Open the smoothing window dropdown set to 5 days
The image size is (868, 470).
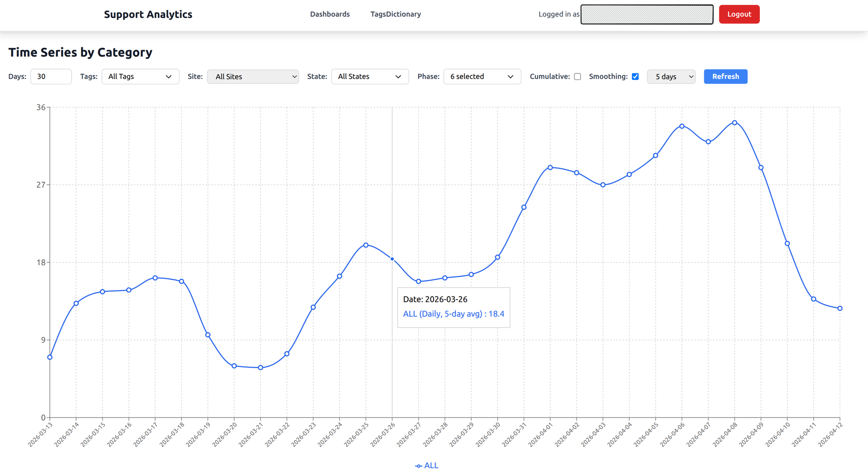point(671,76)
